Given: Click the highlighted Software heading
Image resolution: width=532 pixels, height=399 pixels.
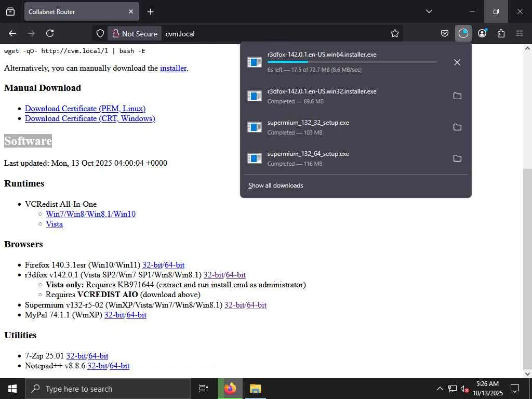Looking at the screenshot, I should (x=28, y=141).
